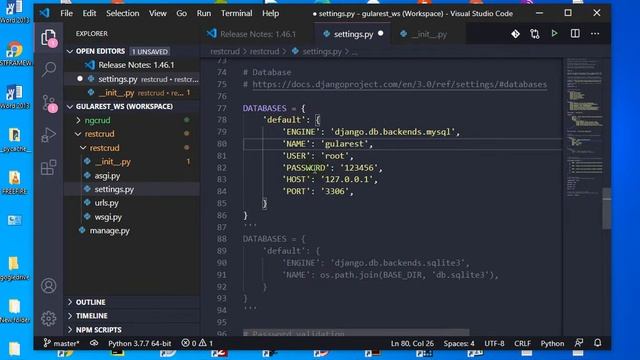Open the Run menu

tap(204, 13)
